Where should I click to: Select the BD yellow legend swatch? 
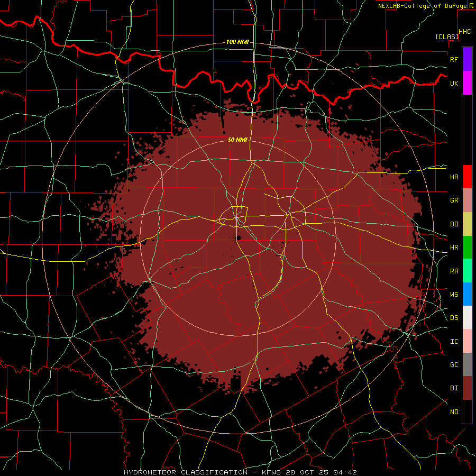point(467,224)
